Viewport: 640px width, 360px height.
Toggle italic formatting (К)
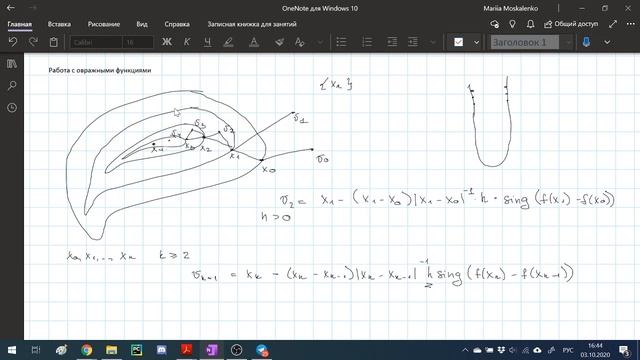[187, 42]
